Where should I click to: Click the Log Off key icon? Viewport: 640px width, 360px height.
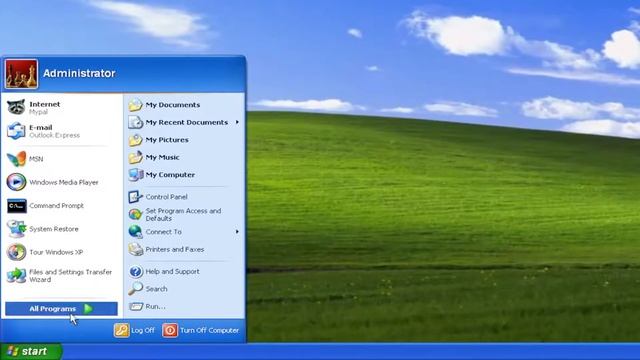121,330
